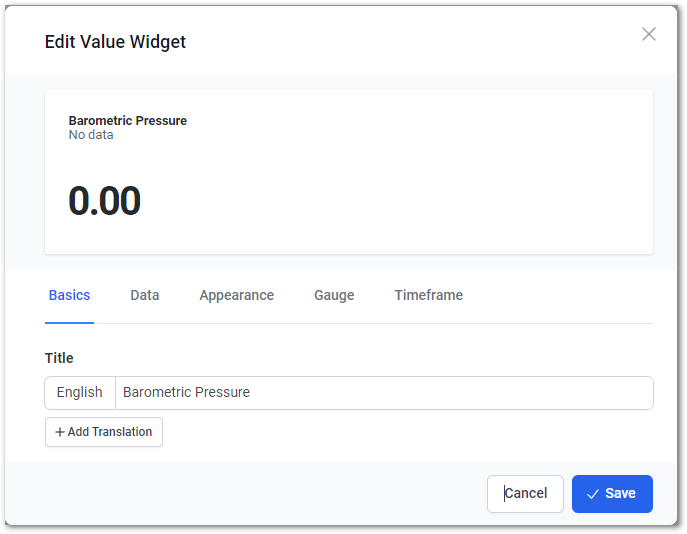Click the 0.00 value in the preview
The width and height of the screenshot is (687, 534).
pyautogui.click(x=104, y=201)
